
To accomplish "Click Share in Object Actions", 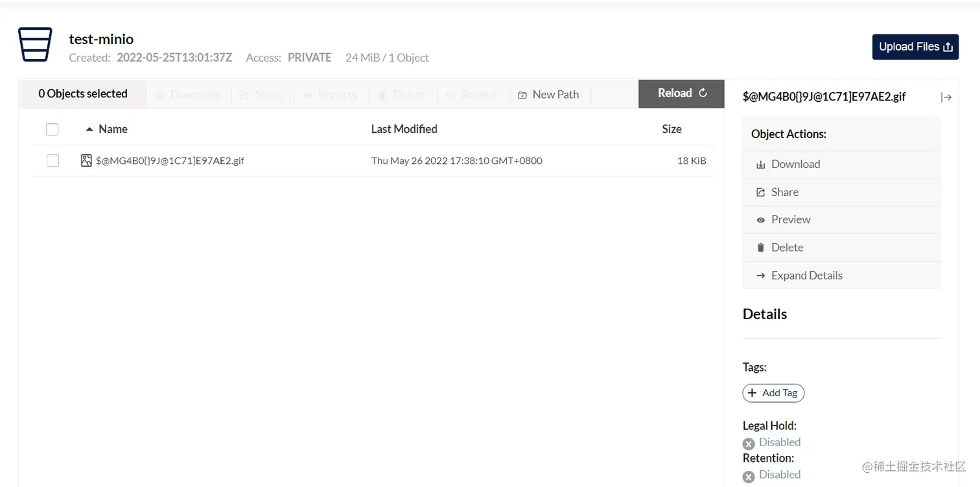I will [841, 192].
